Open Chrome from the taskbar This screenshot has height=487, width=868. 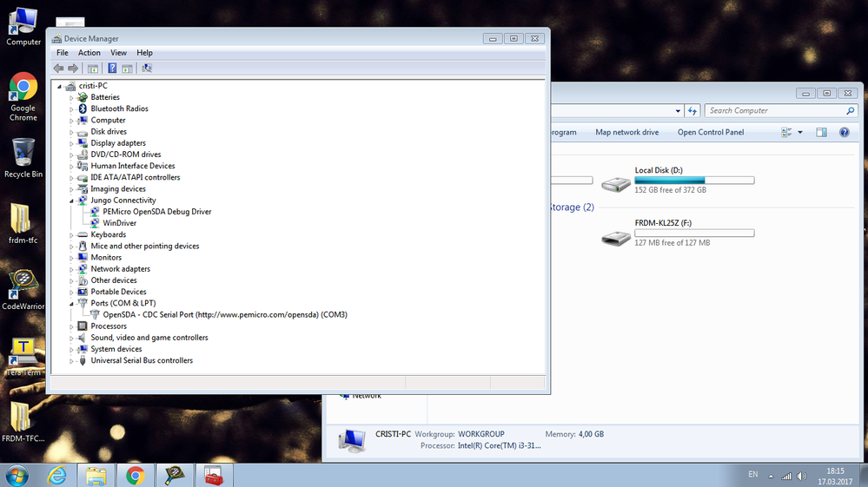click(135, 476)
